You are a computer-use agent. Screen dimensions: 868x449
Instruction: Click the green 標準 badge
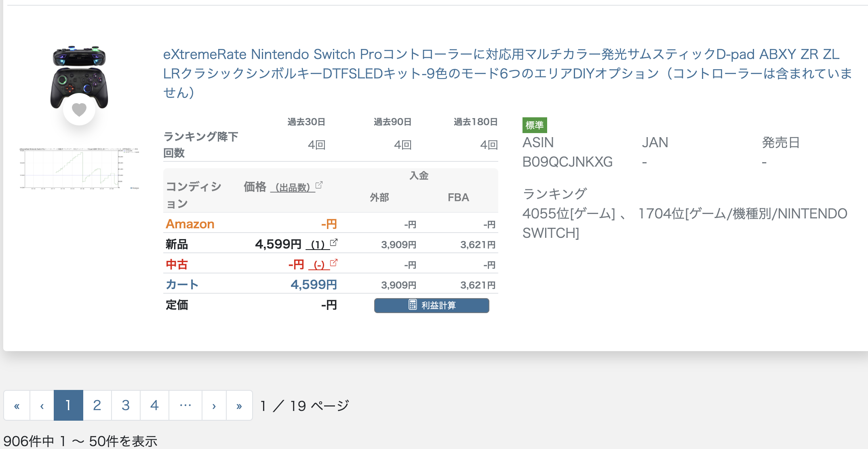coord(535,125)
